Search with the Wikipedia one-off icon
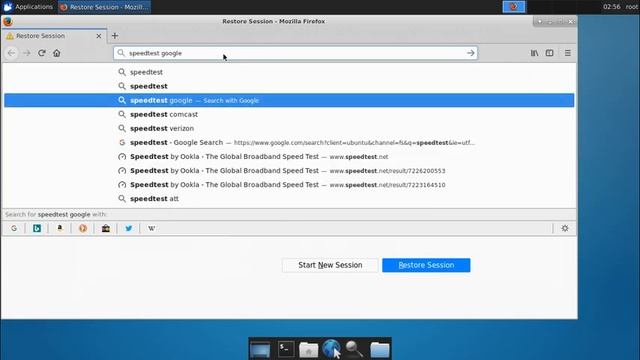640x360 pixels. [x=151, y=229]
